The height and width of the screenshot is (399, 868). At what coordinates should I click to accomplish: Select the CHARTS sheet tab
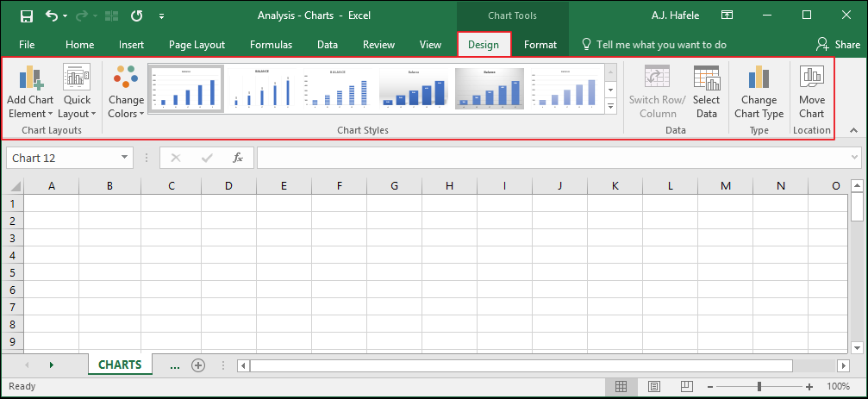click(120, 365)
